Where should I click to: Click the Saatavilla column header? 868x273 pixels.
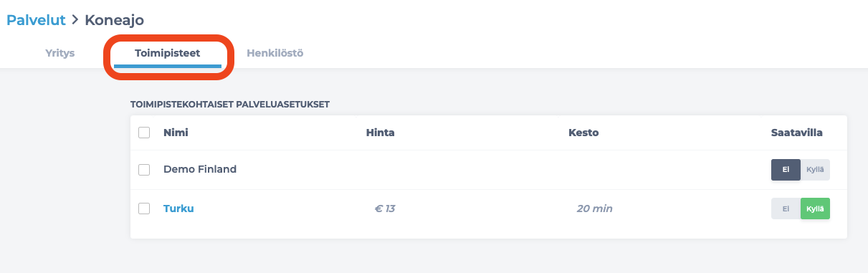(796, 133)
